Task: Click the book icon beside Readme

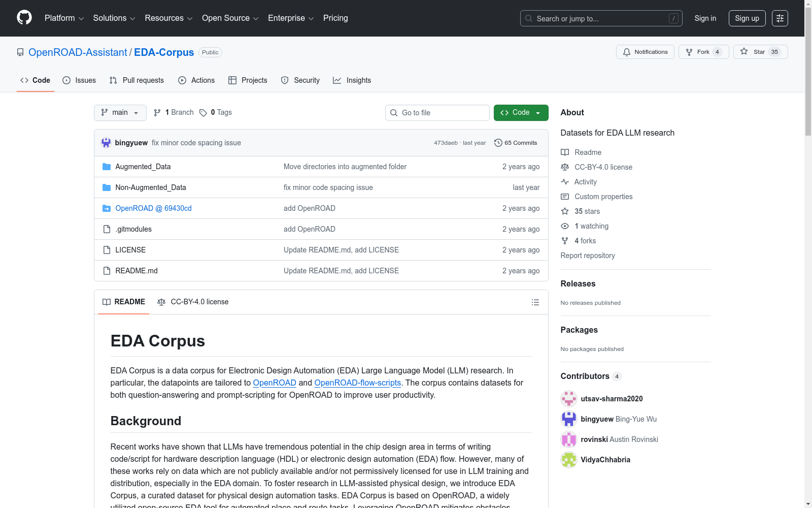Action: click(x=565, y=152)
